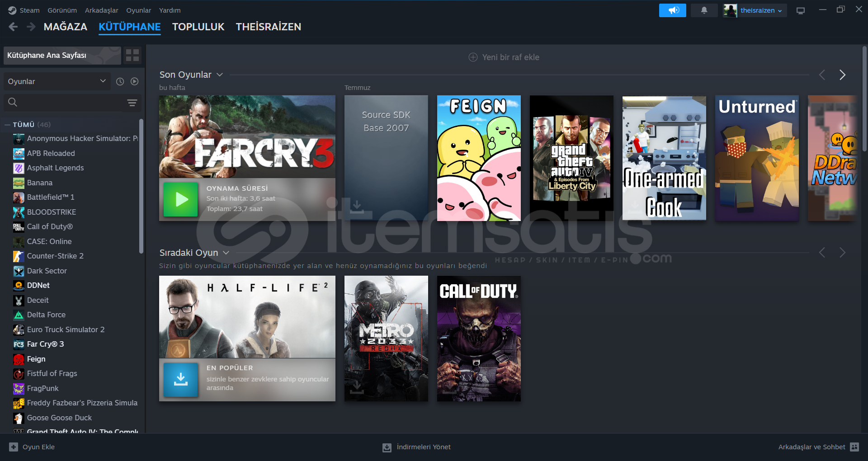
Task: Open Kütüphane Ana Sayfası button
Action: 62,55
